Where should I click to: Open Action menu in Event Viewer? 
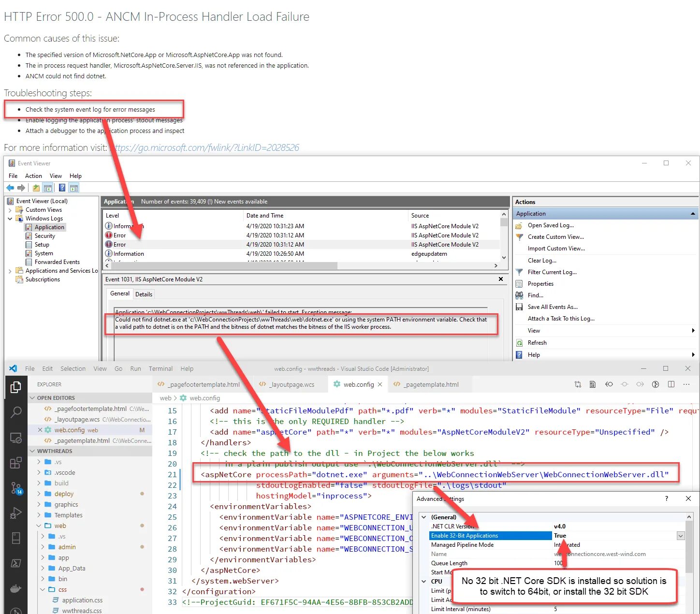33,176
